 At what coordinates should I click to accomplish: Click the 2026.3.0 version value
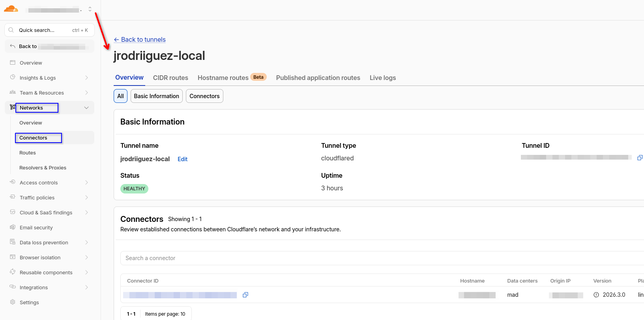pyautogui.click(x=614, y=295)
